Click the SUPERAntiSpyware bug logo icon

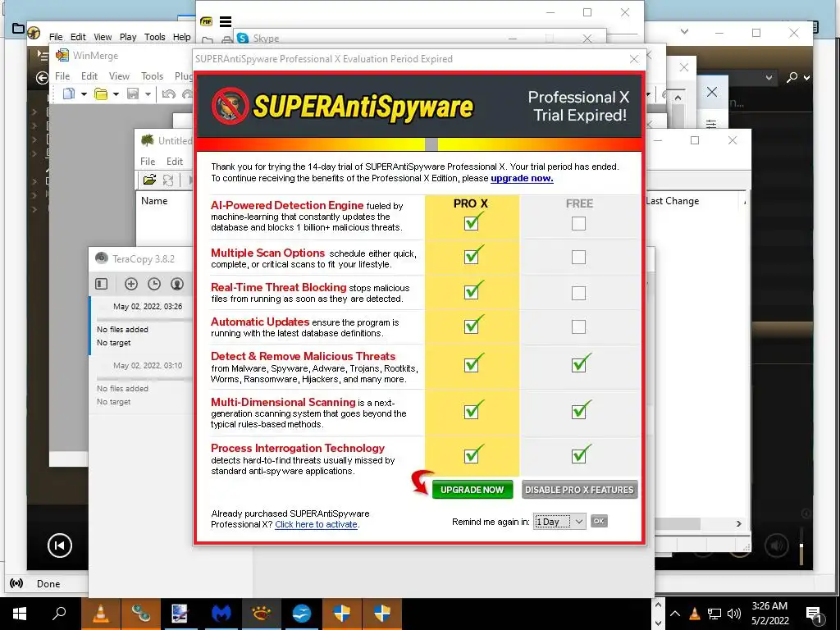point(230,106)
